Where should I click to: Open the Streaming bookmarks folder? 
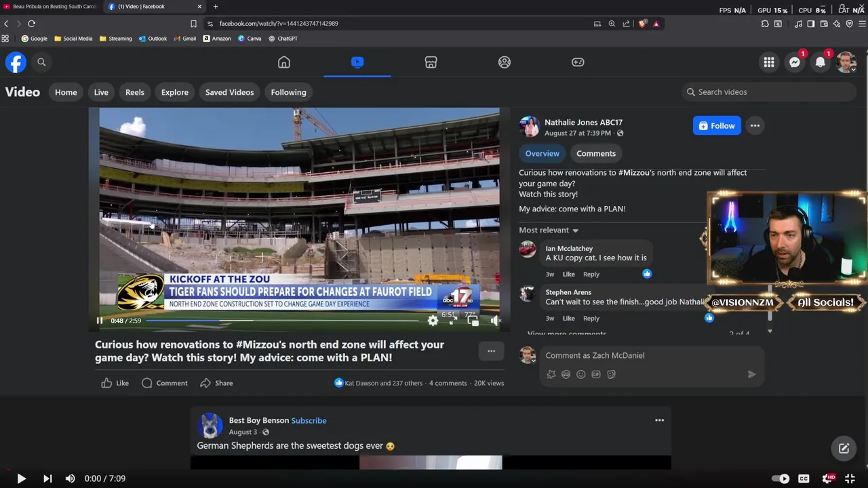click(116, 39)
